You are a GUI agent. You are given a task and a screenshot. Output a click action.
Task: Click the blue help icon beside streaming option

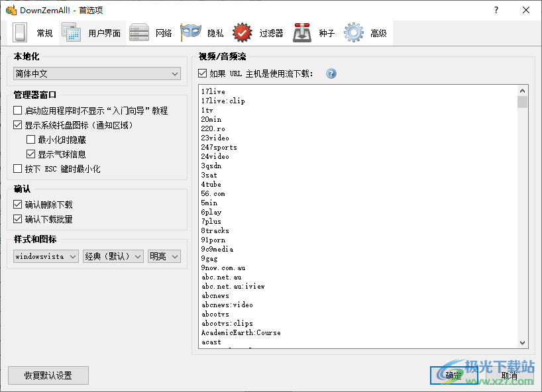(331, 73)
